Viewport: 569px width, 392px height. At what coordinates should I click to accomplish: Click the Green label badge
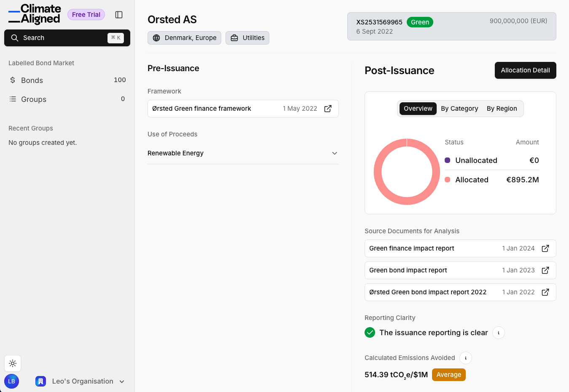pyautogui.click(x=420, y=22)
